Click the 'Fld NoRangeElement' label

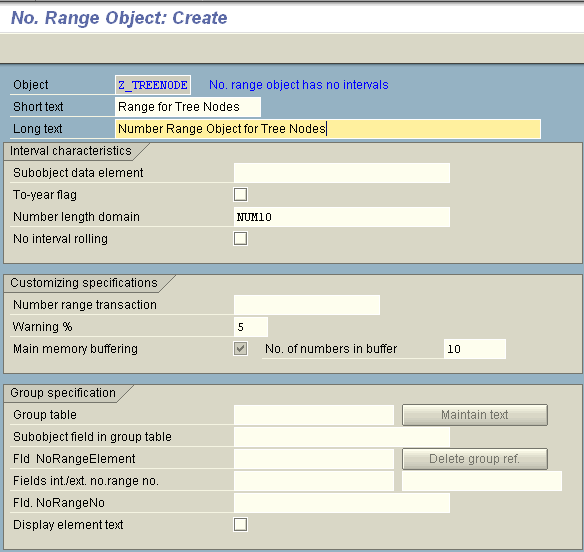pyautogui.click(x=74, y=459)
